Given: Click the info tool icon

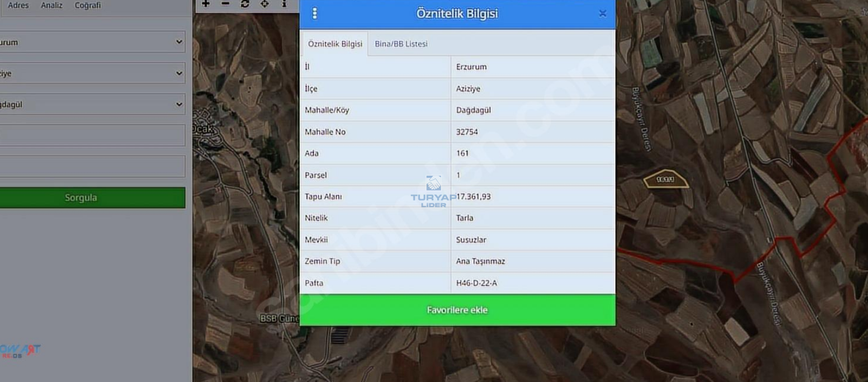Looking at the screenshot, I should point(284,4).
